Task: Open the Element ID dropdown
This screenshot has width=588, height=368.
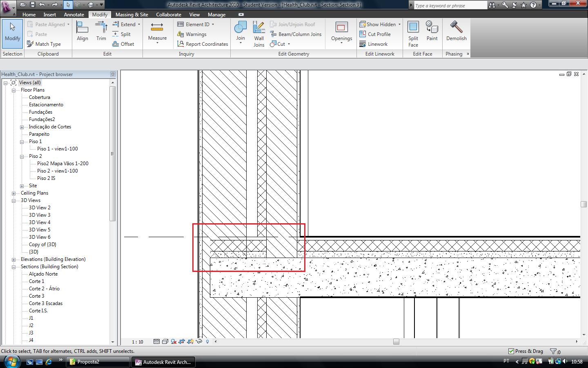Action: point(213,25)
